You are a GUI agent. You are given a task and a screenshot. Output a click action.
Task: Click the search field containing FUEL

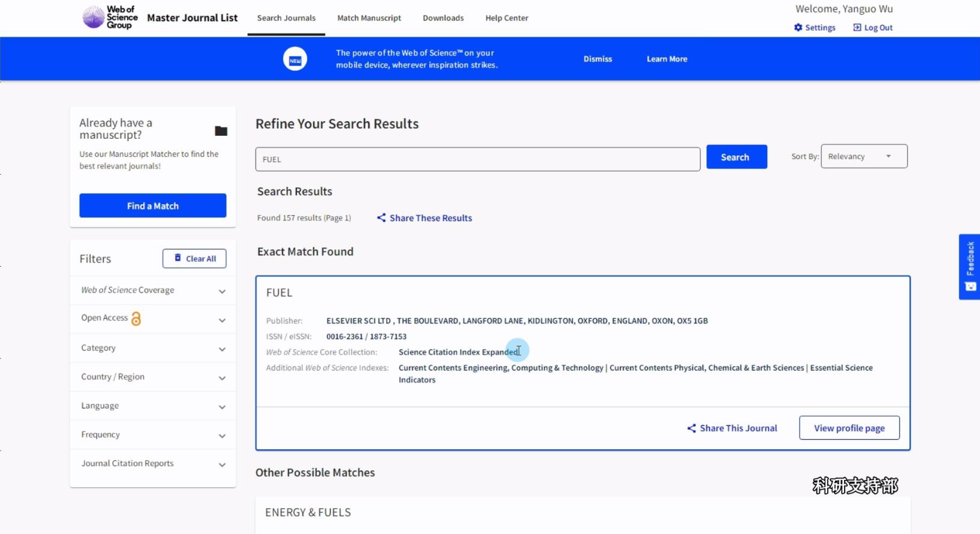477,159
